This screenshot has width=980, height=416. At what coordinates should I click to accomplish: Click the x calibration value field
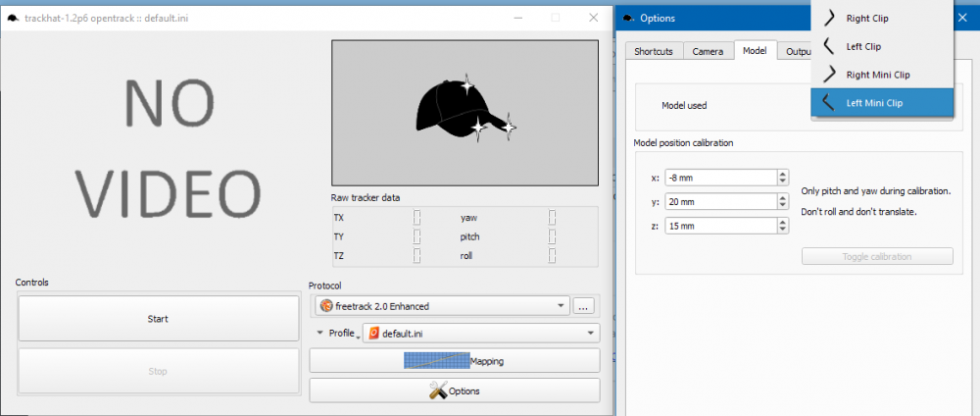pos(719,178)
